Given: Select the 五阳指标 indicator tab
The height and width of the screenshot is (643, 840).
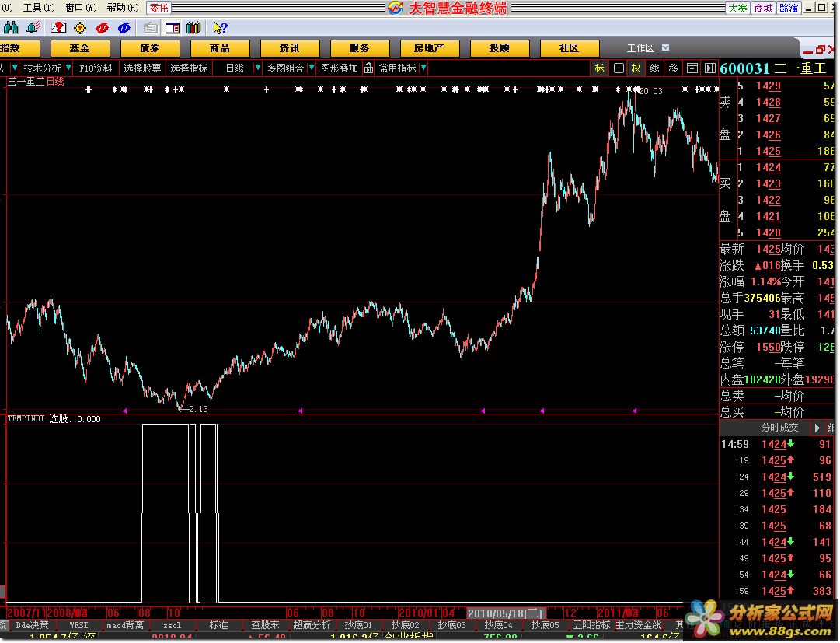Looking at the screenshot, I should point(591,625).
